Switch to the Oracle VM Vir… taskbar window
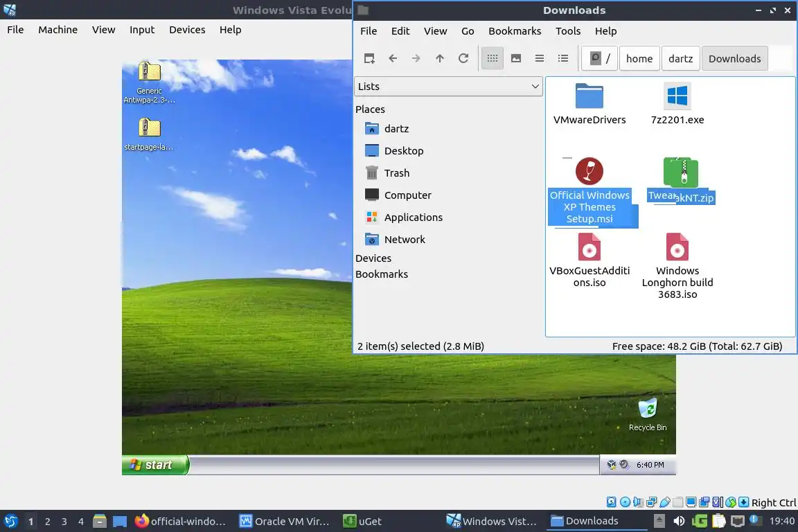The height and width of the screenshot is (532, 798). point(285,522)
